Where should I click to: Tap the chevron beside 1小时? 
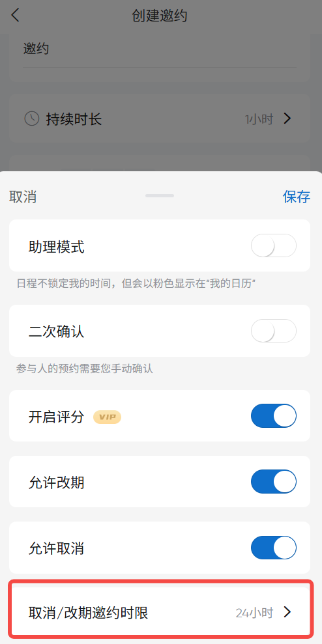[287, 119]
